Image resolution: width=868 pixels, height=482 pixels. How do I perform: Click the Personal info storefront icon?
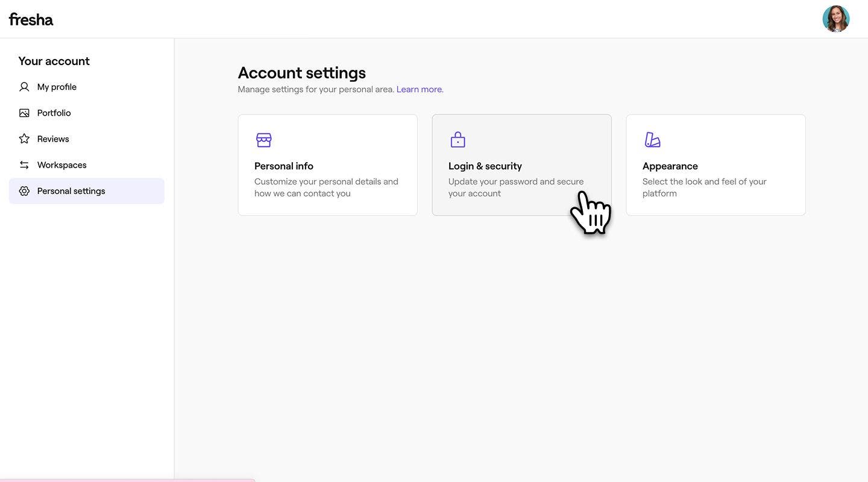coord(264,140)
